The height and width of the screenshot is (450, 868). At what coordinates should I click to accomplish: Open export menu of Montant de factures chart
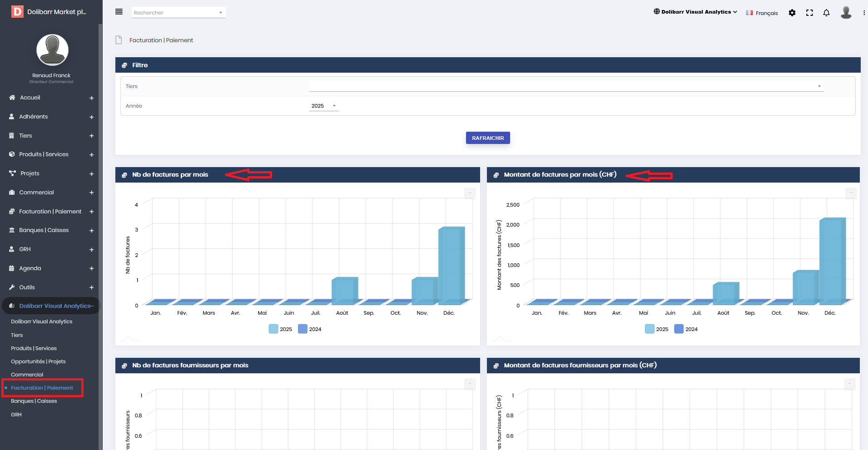coord(851,193)
